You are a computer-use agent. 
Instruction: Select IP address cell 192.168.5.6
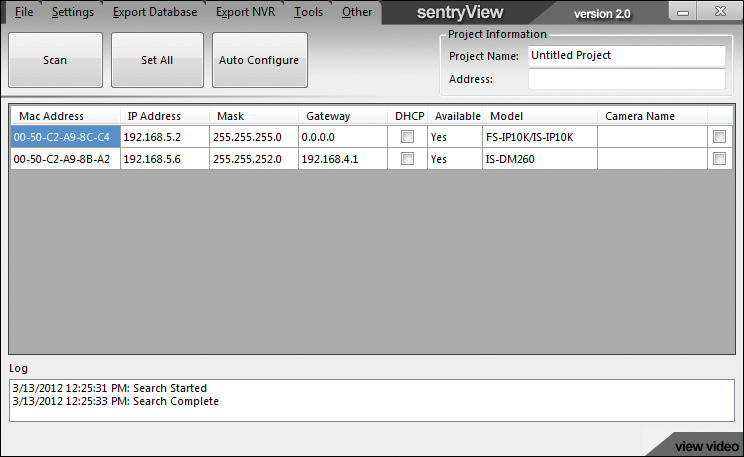[165, 159]
